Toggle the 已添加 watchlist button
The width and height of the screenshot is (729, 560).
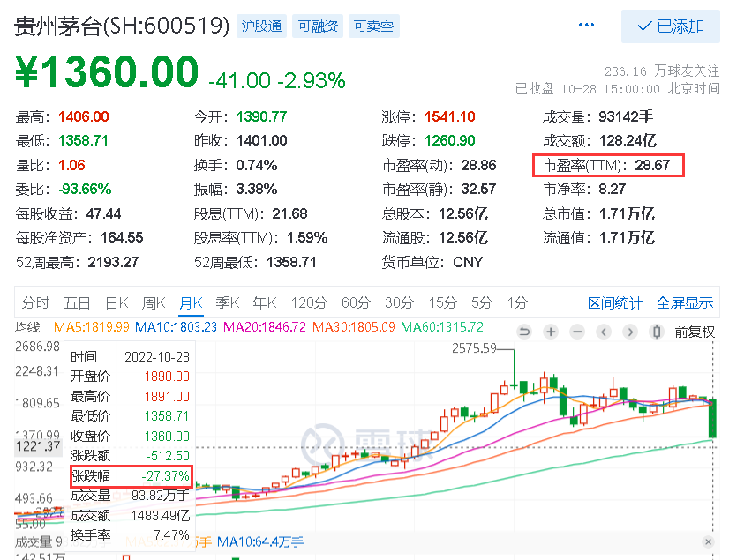tap(671, 26)
